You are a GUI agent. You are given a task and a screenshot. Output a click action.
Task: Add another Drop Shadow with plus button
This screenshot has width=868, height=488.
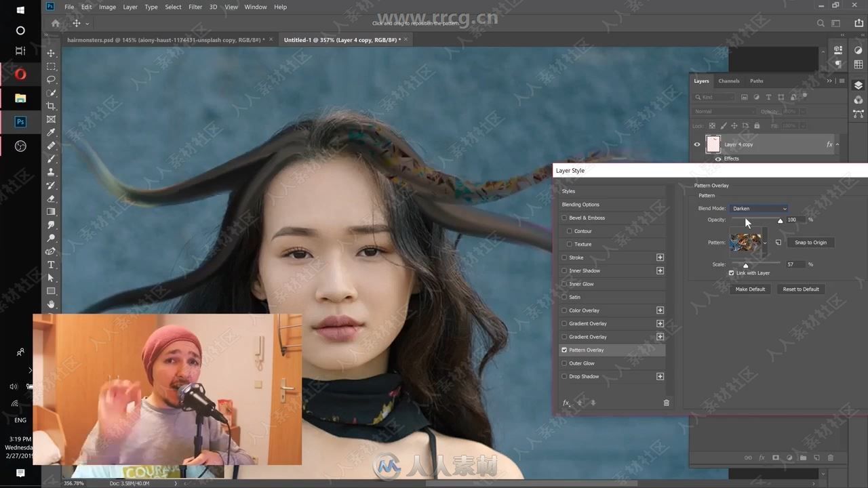tap(660, 376)
